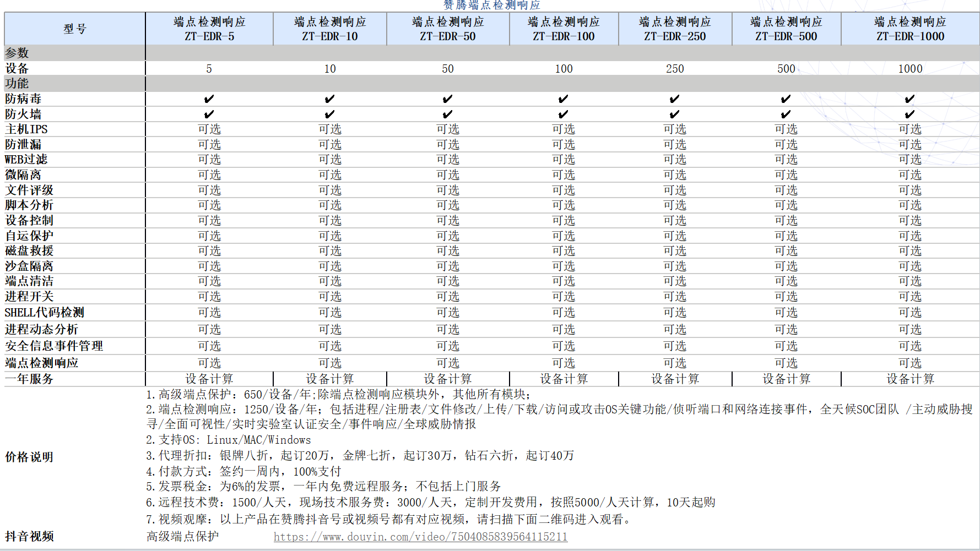Screen dimensions: 980x551
Task: Select the ZT-EDR-1000 column header
Action: 910,29
